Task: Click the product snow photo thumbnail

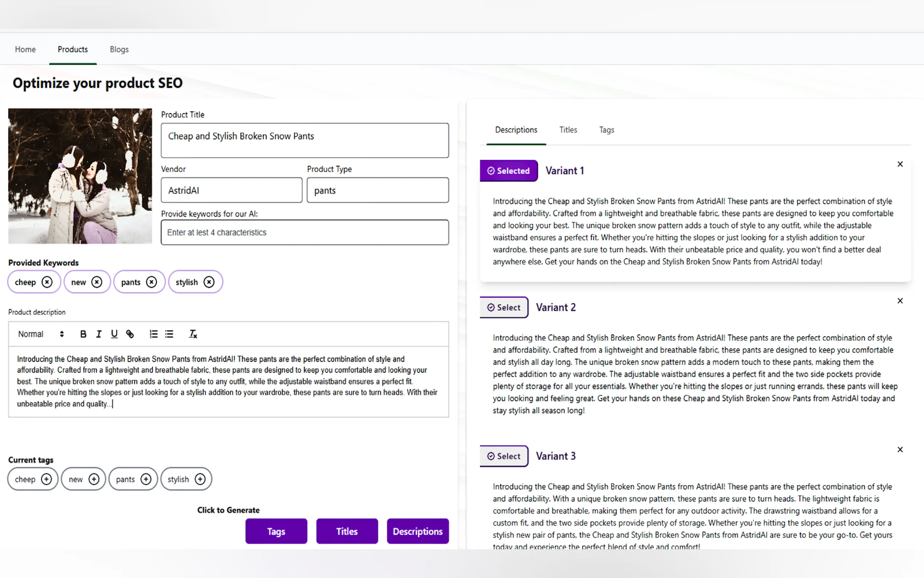Action: pyautogui.click(x=80, y=176)
